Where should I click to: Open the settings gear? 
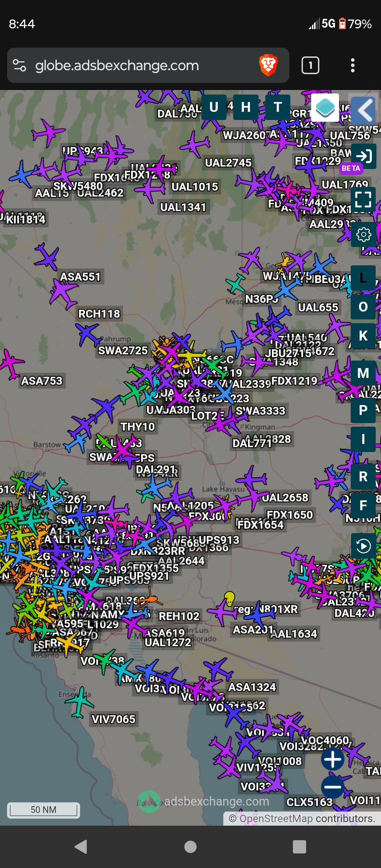point(363,234)
